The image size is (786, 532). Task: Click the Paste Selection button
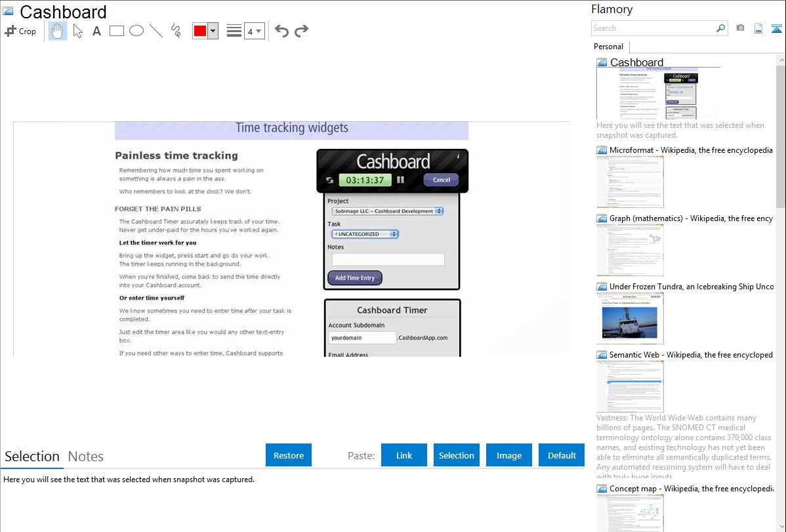click(x=456, y=455)
